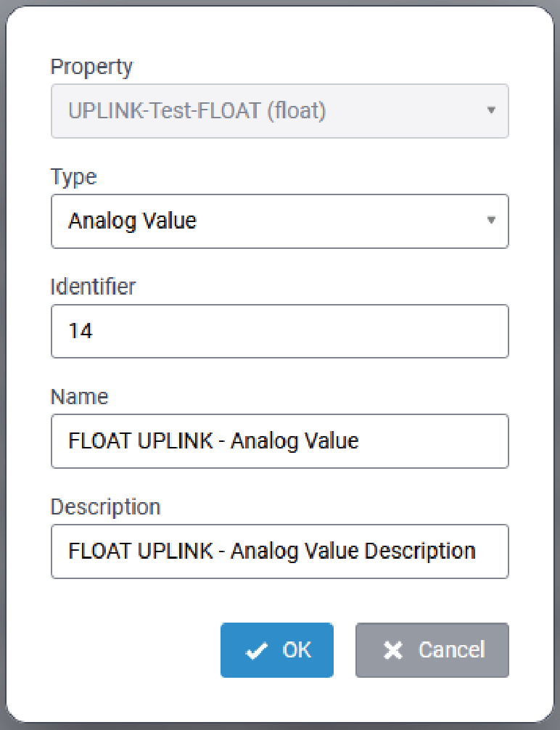Screen dimensions: 560x730
Task: Click the X icon on the Cancel button
Action: click(392, 651)
